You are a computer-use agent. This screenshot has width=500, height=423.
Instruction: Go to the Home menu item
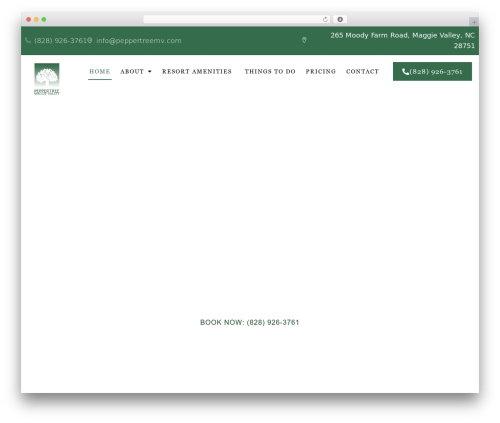[100, 71]
